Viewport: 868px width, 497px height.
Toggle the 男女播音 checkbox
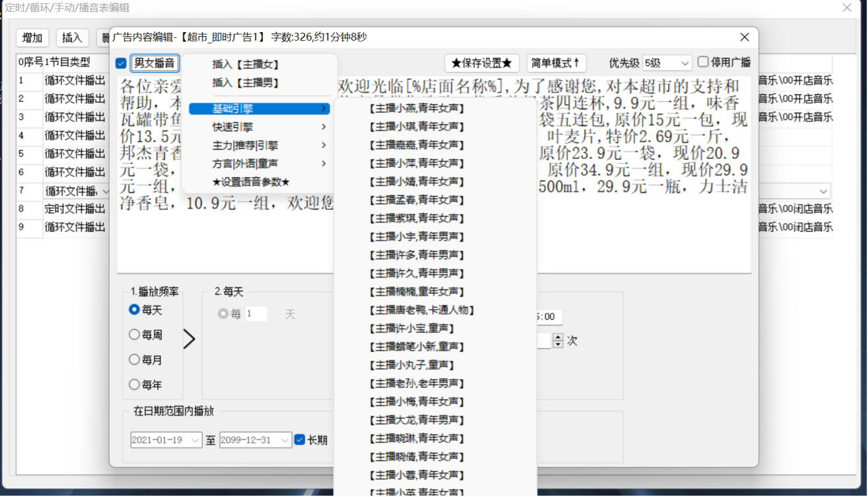point(121,64)
